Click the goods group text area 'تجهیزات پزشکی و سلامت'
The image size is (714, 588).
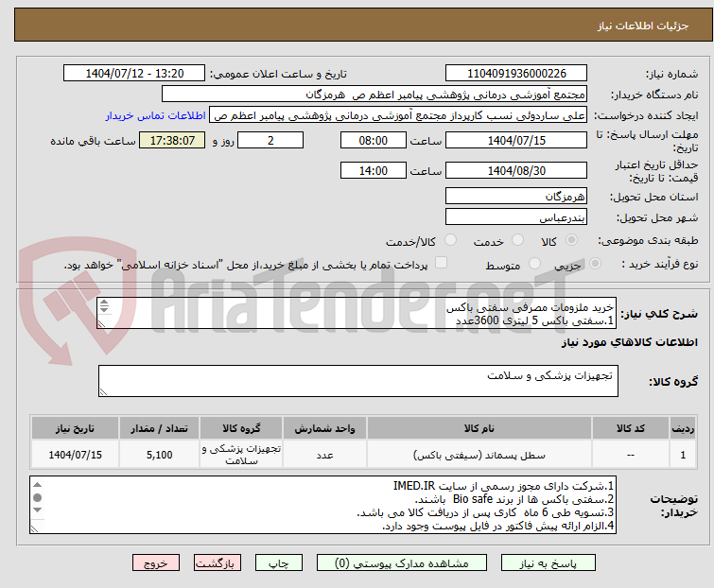(357, 381)
